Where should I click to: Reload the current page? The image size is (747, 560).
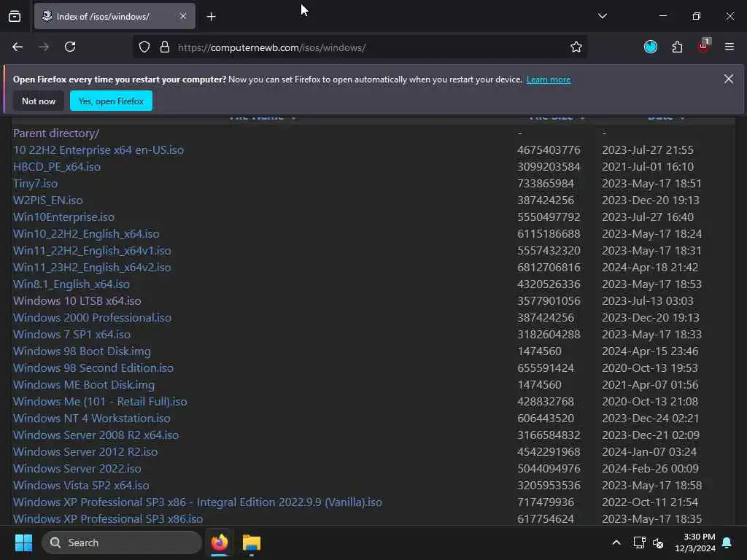pos(70,47)
